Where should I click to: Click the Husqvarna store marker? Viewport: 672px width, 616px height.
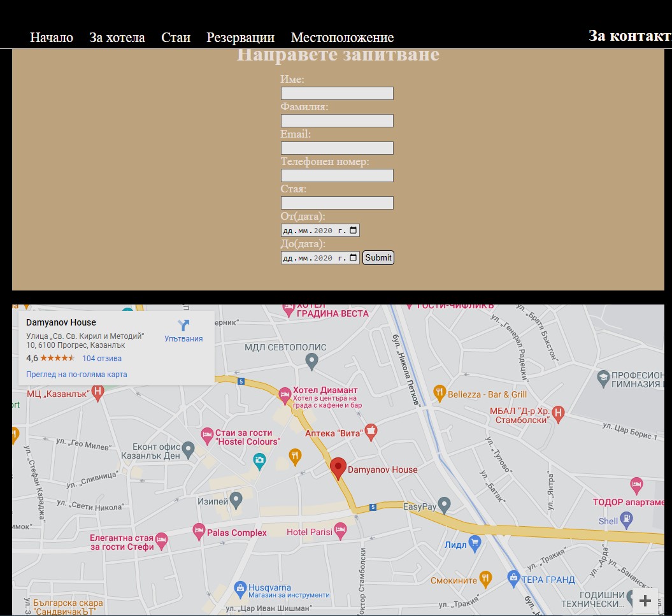click(240, 589)
